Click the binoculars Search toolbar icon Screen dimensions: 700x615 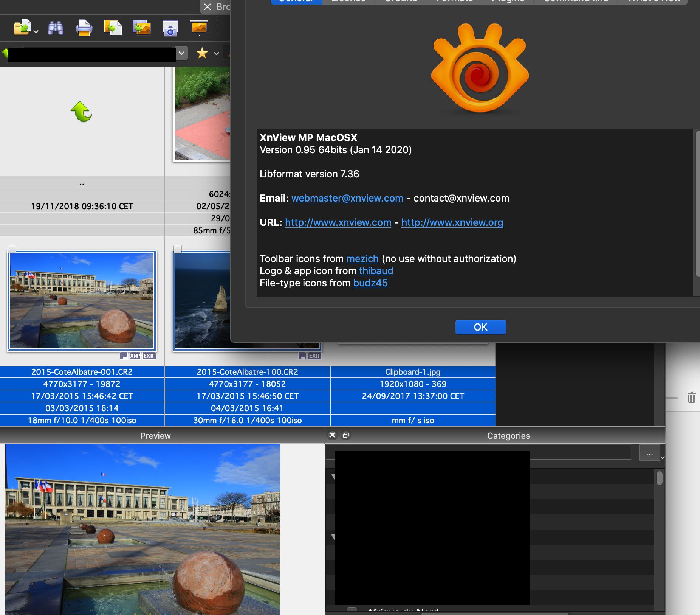(56, 28)
